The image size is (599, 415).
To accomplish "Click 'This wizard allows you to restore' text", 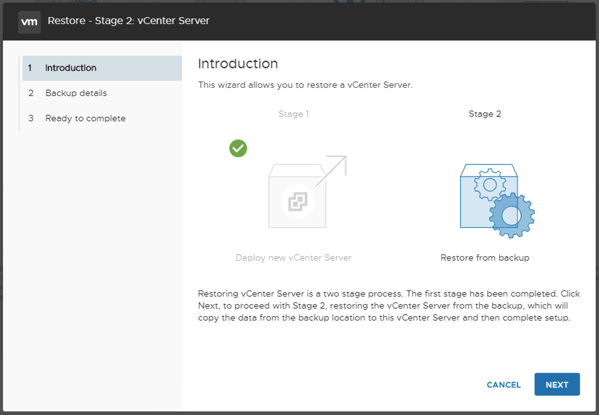I will [x=305, y=85].
